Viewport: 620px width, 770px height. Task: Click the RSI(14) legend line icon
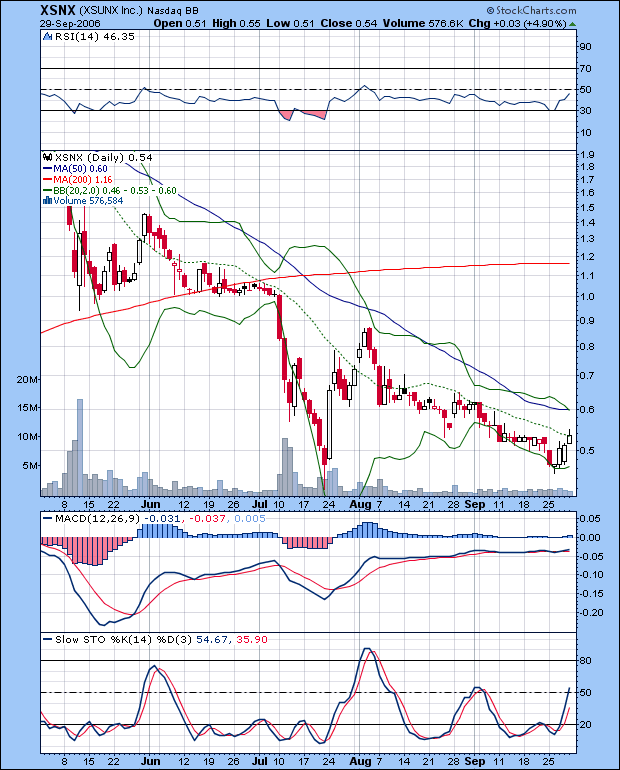coord(46,37)
